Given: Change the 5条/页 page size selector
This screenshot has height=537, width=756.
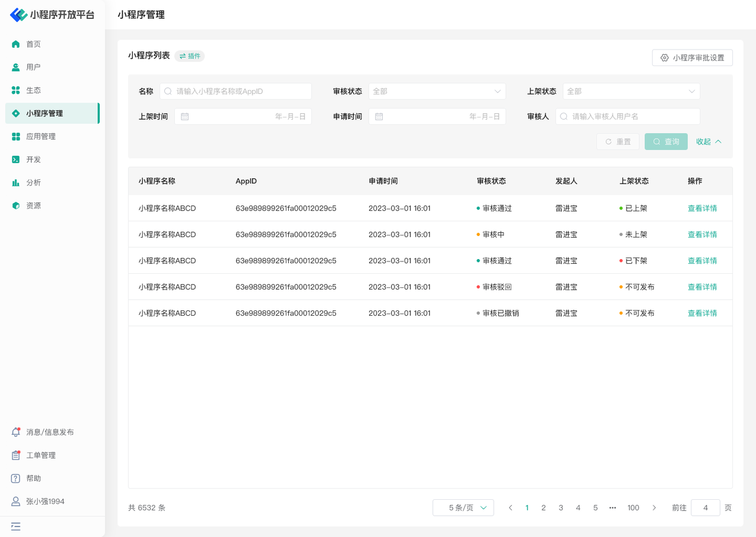Looking at the screenshot, I should click(463, 507).
